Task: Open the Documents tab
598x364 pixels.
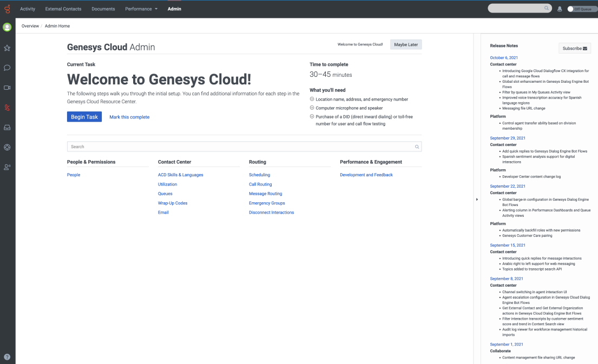Action: point(103,9)
